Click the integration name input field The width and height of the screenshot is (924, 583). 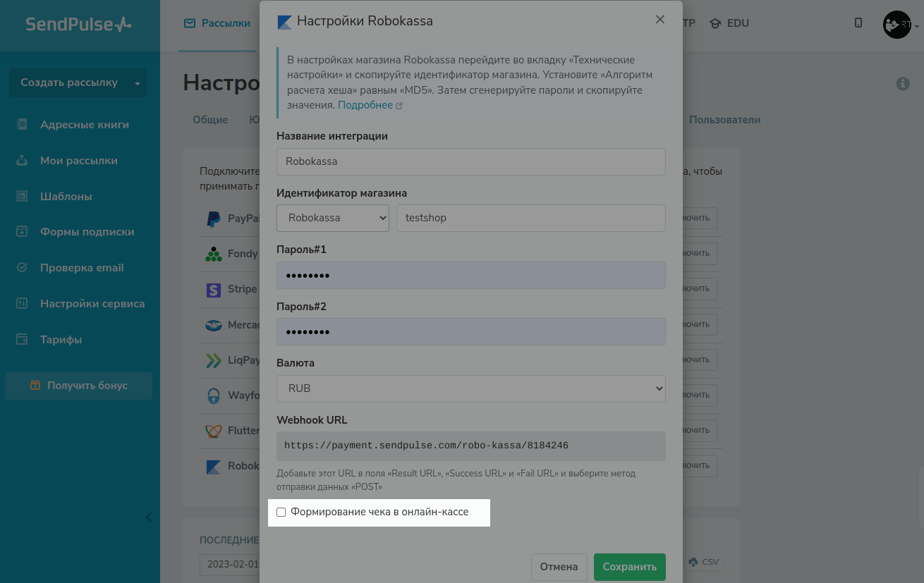[471, 161]
